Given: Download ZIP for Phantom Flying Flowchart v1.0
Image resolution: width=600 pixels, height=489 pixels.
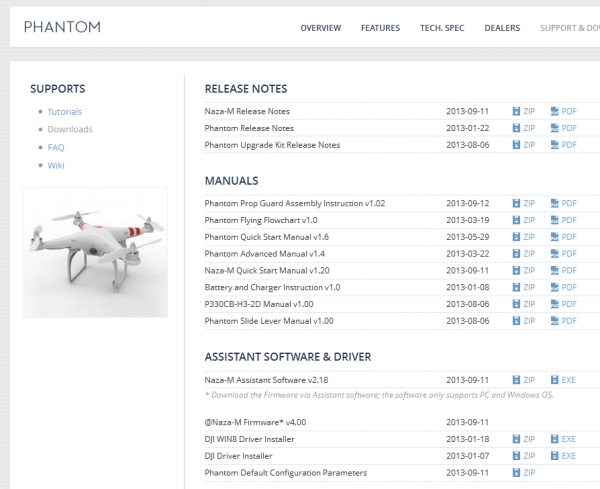Looking at the screenshot, I should (523, 220).
